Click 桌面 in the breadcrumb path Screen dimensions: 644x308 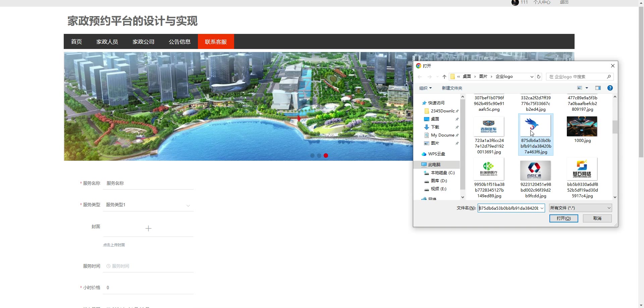pyautogui.click(x=467, y=76)
